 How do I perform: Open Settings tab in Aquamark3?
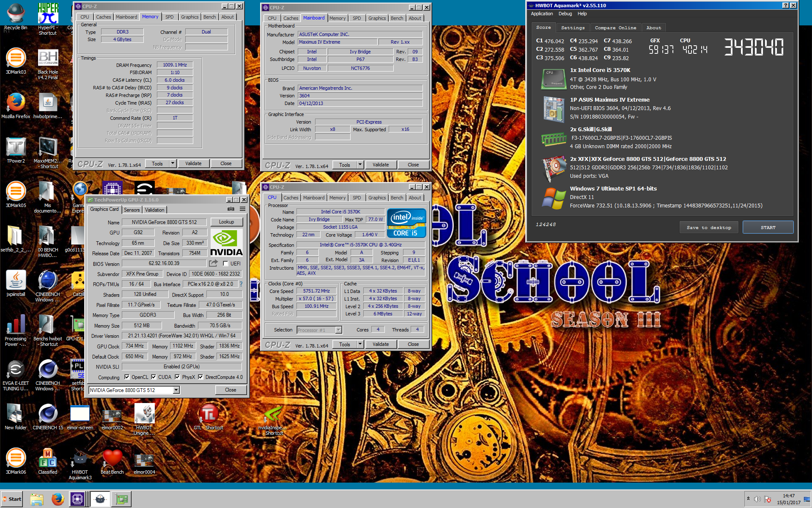point(573,28)
